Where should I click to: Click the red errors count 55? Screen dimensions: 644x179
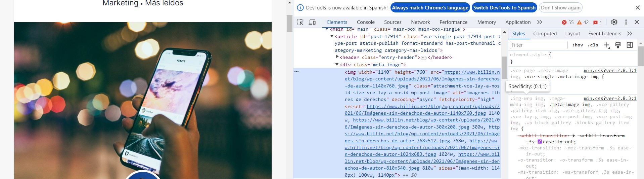pos(568,22)
